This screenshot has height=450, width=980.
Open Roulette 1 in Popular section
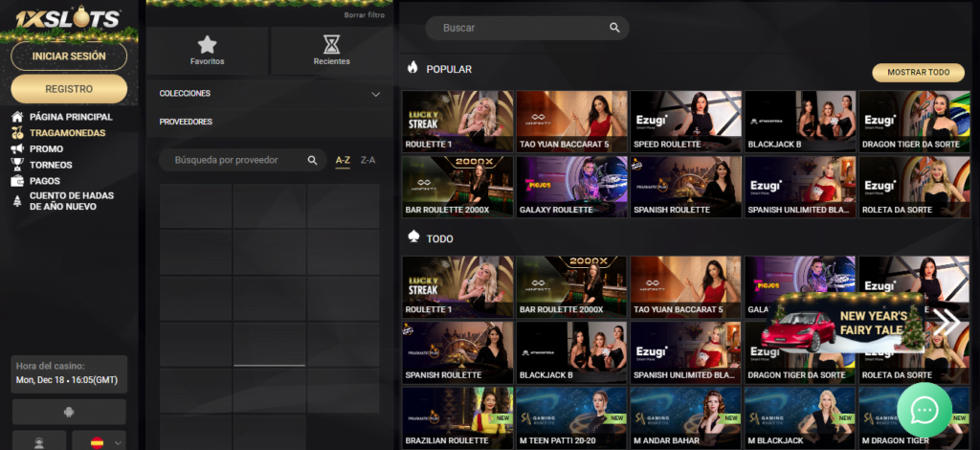click(x=457, y=122)
